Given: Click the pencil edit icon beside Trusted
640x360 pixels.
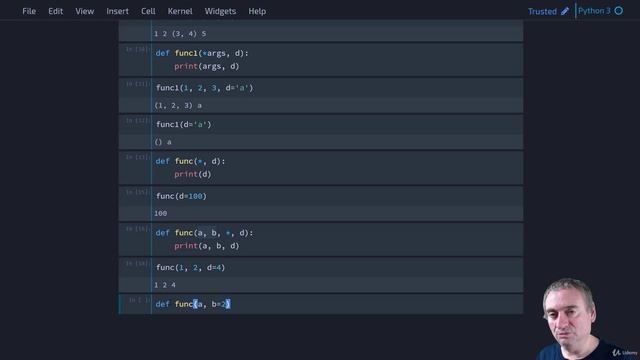Looking at the screenshot, I should pos(565,11).
